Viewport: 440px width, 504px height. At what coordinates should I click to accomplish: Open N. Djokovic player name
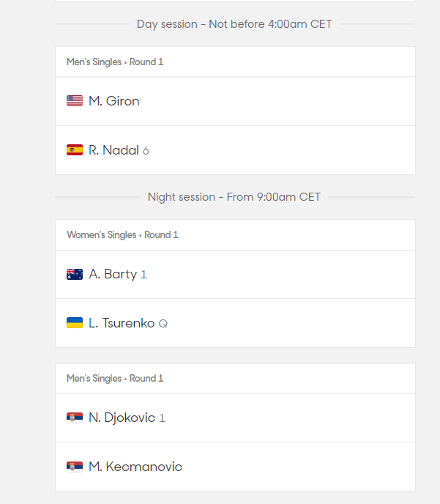(122, 418)
